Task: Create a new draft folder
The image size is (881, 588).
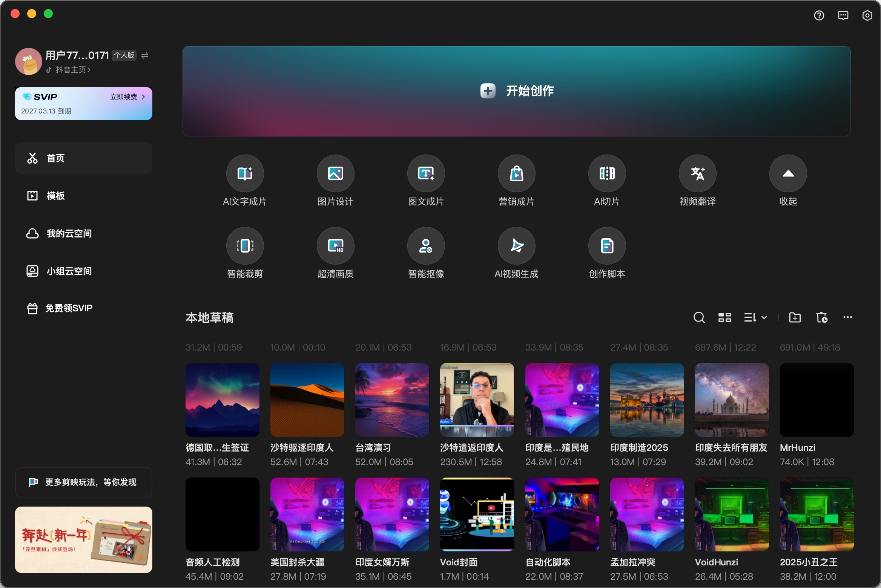Action: [x=795, y=317]
